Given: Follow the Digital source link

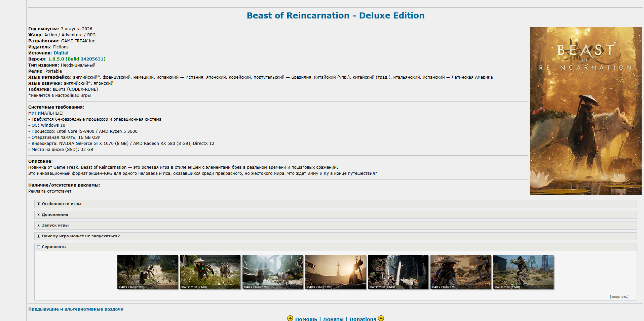Looking at the screenshot, I should click(x=61, y=53).
